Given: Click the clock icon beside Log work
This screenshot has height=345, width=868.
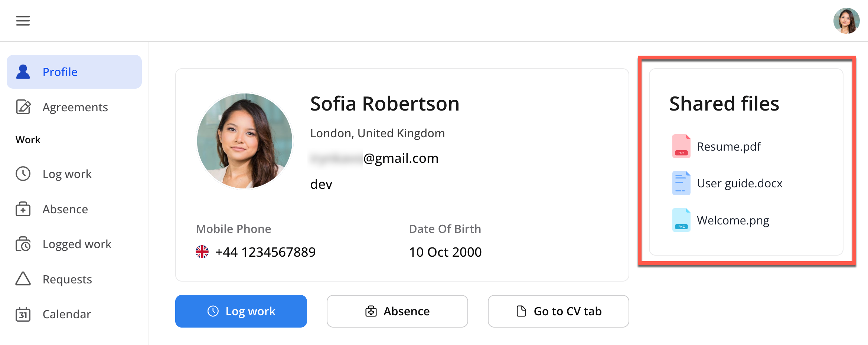Looking at the screenshot, I should tap(23, 174).
